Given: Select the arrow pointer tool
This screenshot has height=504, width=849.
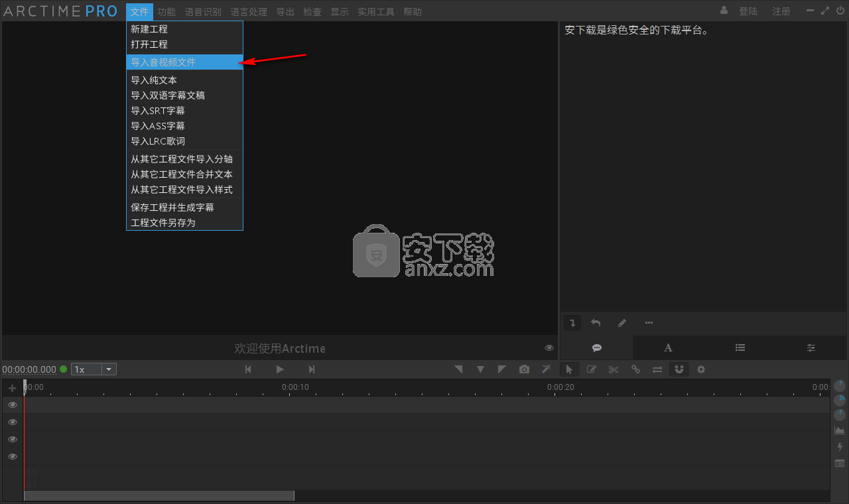Looking at the screenshot, I should tap(569, 369).
